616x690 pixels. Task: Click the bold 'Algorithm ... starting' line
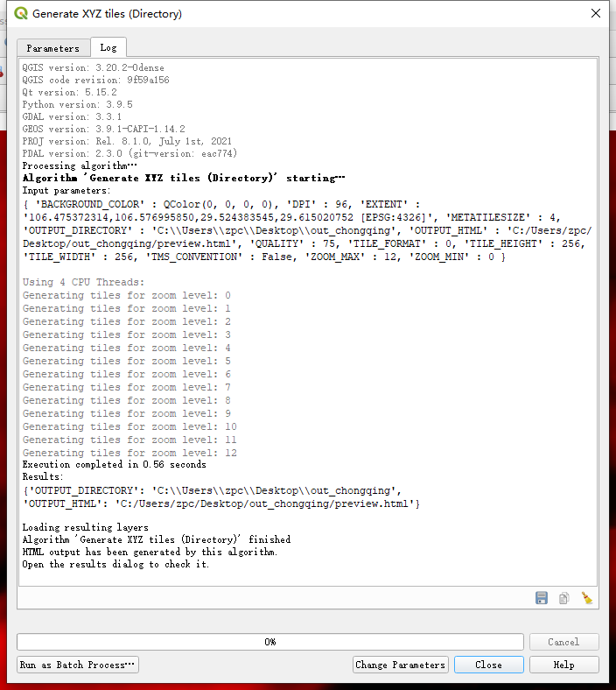coord(184,178)
